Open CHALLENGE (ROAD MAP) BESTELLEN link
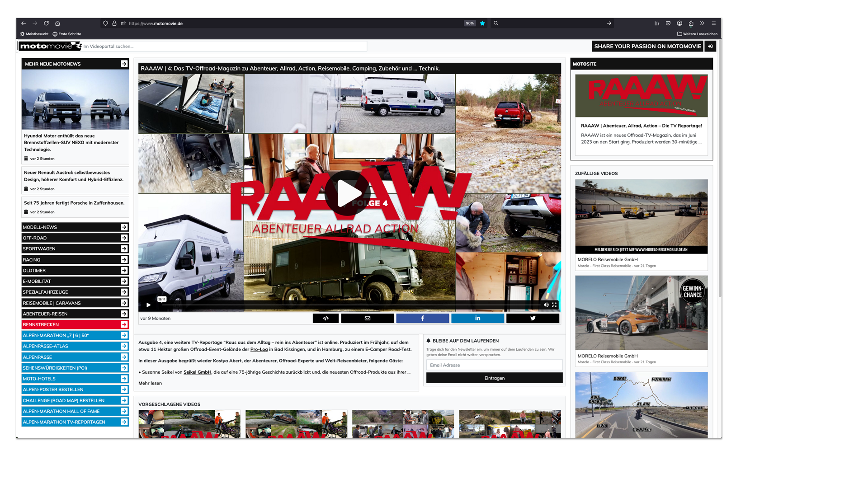This screenshot has width=868, height=488. 75,400
